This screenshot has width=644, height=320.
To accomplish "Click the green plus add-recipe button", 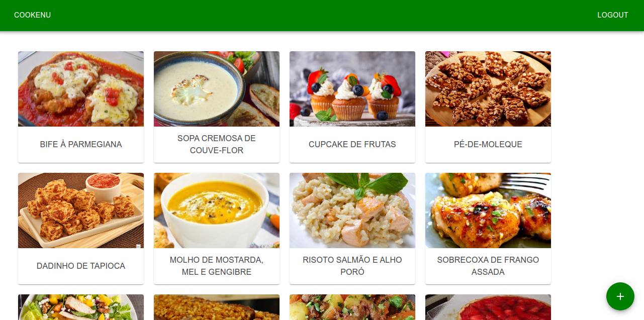I will click(x=620, y=296).
